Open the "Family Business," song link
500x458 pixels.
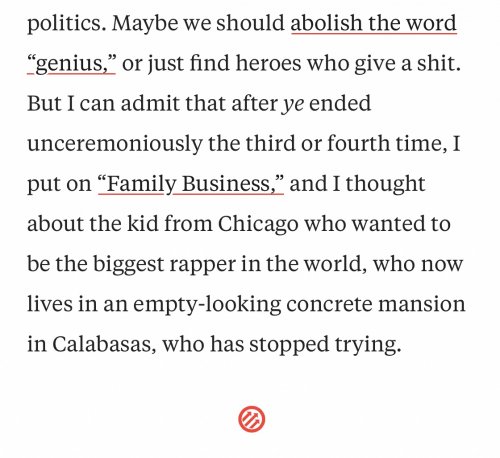tap(191, 184)
